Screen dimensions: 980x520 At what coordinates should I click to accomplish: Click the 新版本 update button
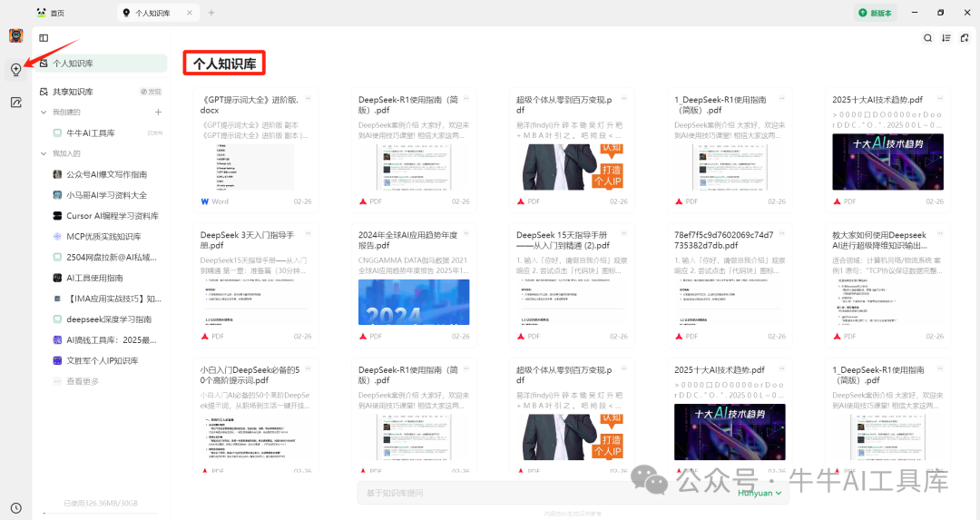[876, 13]
